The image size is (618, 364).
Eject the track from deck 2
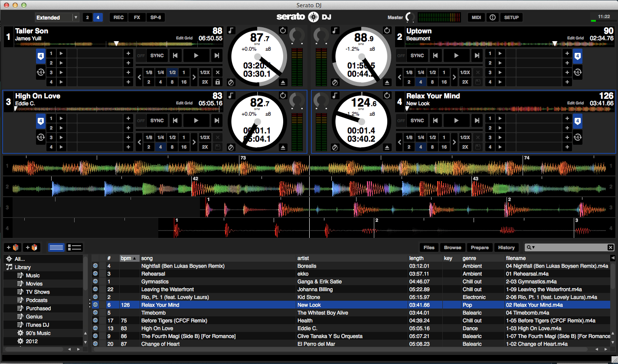click(387, 82)
